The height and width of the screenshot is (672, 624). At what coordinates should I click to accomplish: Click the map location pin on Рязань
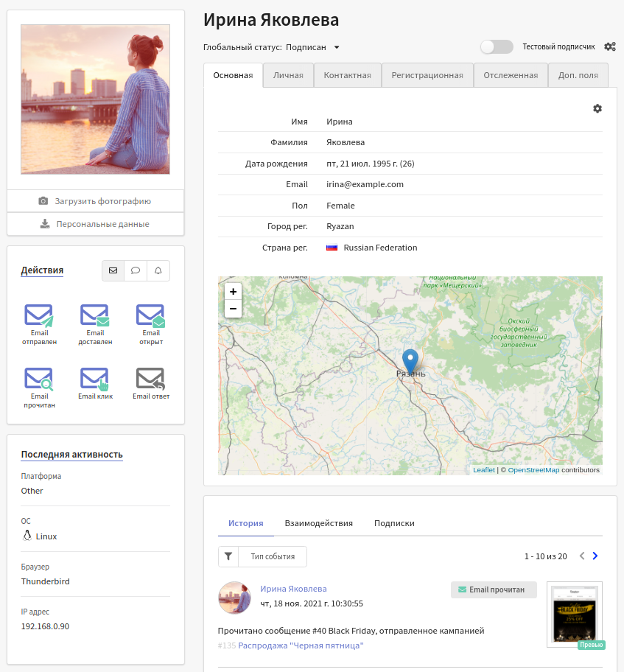point(410,360)
